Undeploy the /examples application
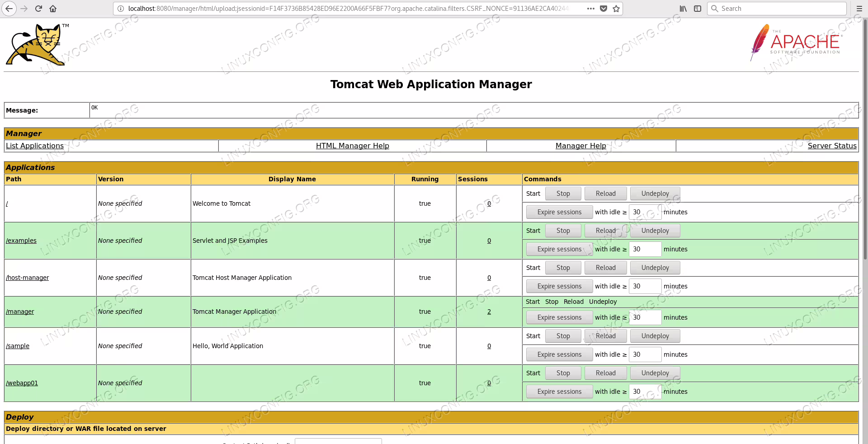 click(655, 231)
